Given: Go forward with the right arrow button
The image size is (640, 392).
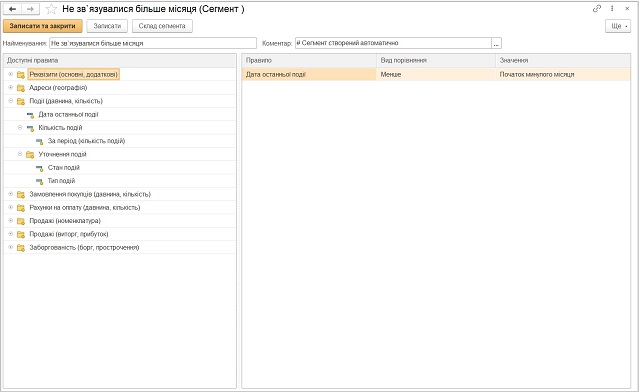Looking at the screenshot, I should tap(30, 9).
